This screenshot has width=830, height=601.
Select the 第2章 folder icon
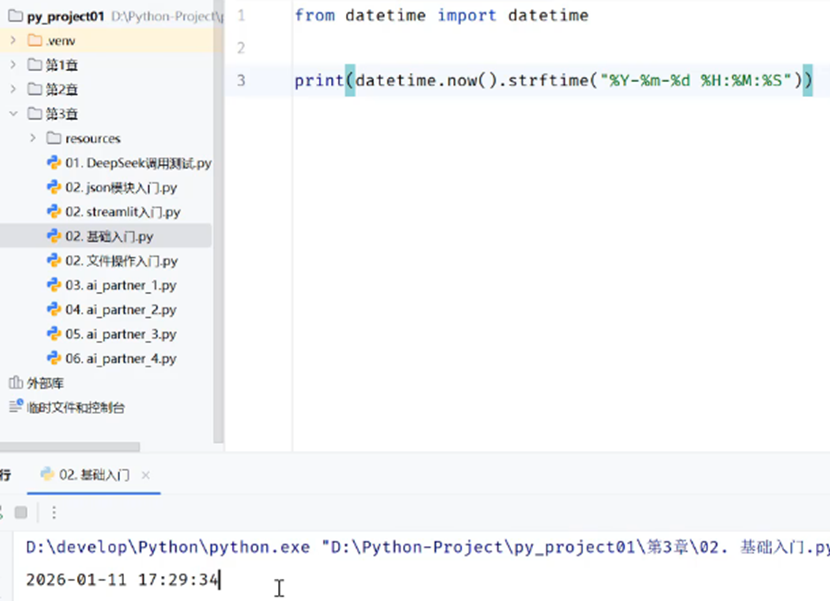[x=34, y=89]
